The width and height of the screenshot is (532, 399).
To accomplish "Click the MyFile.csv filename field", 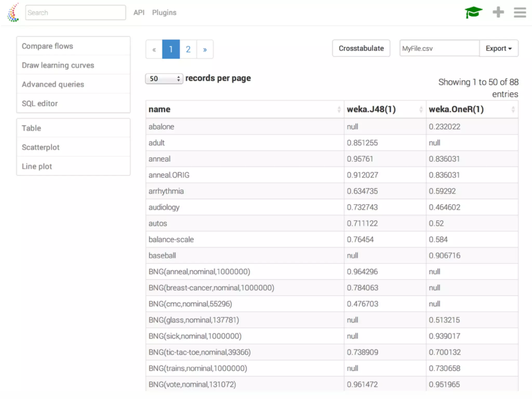I will (x=439, y=48).
